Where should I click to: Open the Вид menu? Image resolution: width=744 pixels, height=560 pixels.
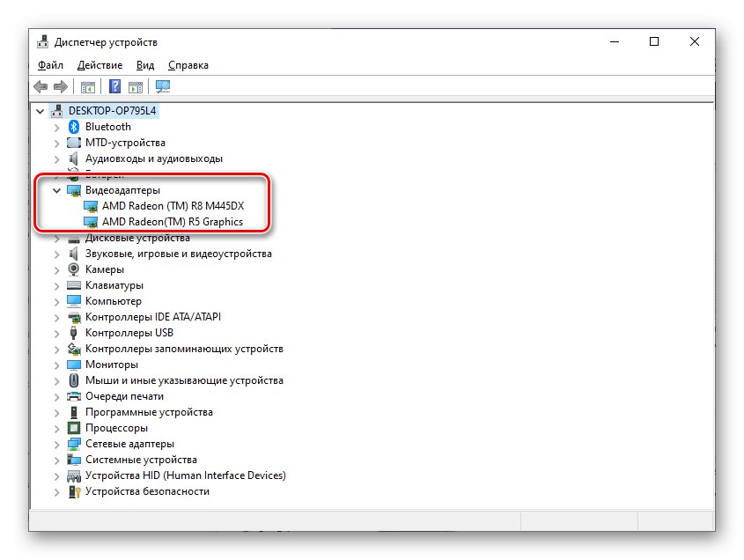pyautogui.click(x=145, y=65)
